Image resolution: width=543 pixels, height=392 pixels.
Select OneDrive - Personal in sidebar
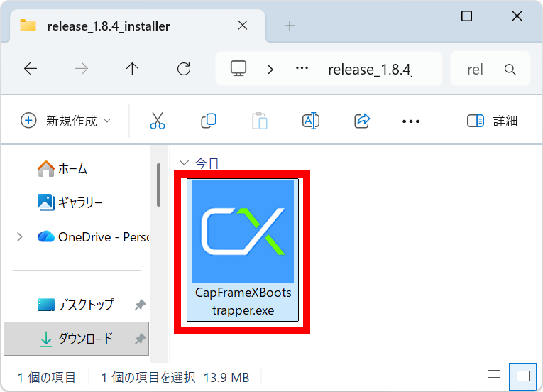(x=94, y=237)
